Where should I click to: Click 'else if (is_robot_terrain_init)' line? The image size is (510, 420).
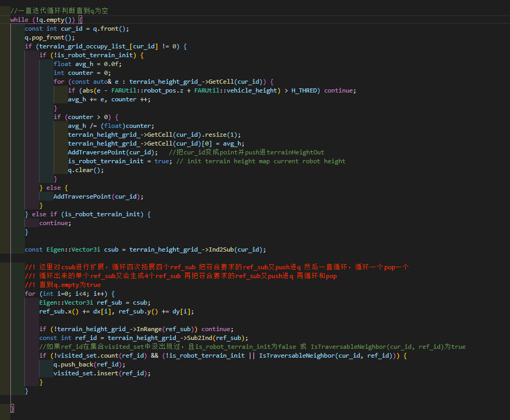pyautogui.click(x=88, y=214)
